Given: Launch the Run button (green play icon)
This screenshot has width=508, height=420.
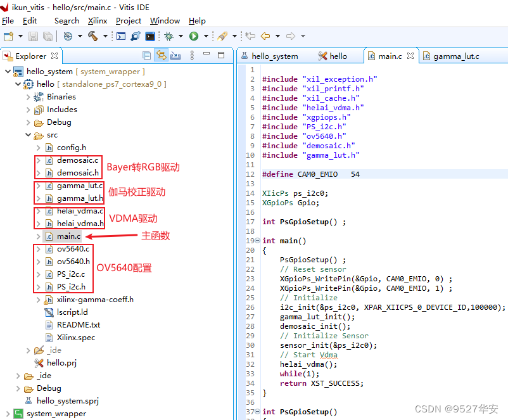Looking at the screenshot, I should [195, 36].
